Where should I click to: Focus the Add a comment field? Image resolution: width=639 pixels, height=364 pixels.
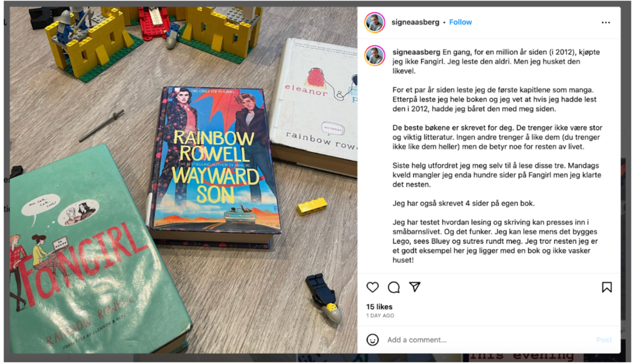488,340
